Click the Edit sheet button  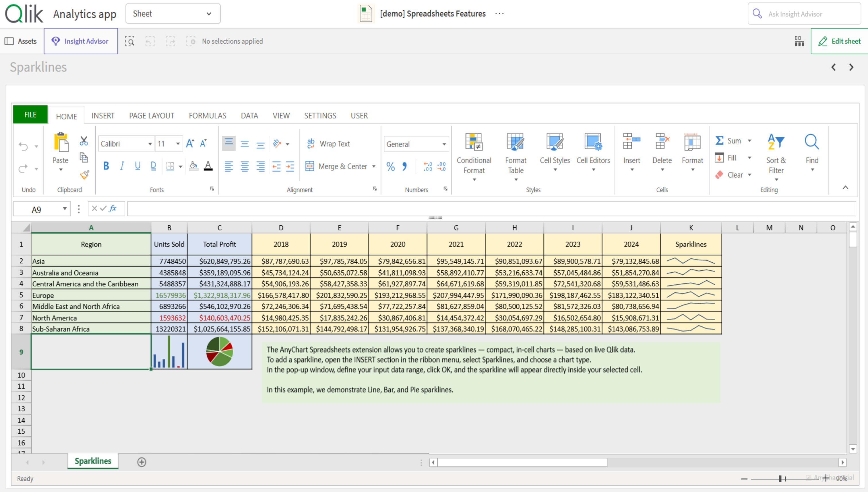839,41
